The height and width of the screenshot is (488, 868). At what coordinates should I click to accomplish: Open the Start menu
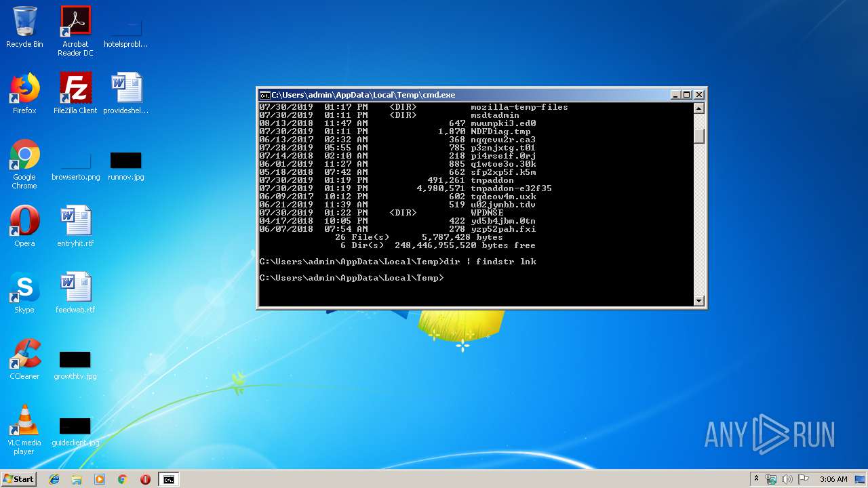[18, 479]
